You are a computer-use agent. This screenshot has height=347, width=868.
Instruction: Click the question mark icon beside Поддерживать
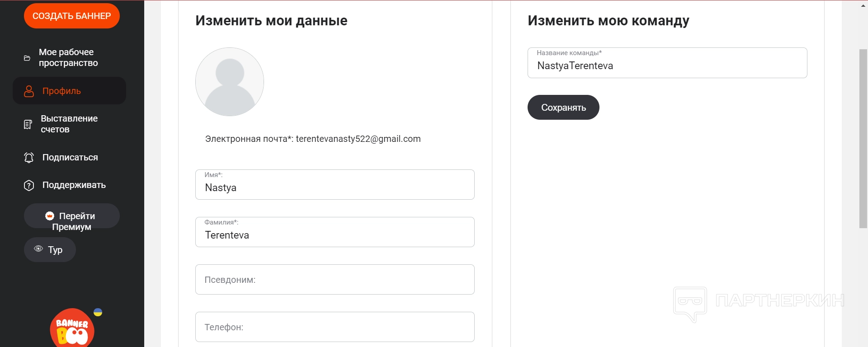29,185
